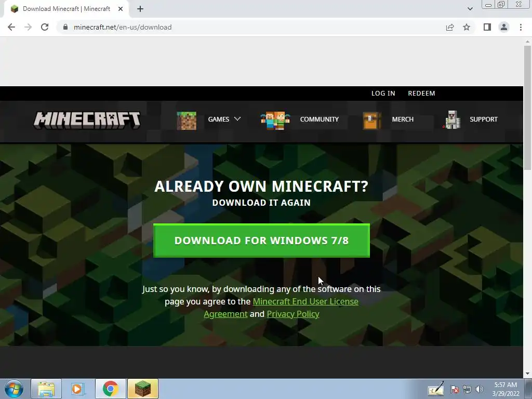Click the Minecraft logo
The height and width of the screenshot is (399, 532).
(87, 120)
